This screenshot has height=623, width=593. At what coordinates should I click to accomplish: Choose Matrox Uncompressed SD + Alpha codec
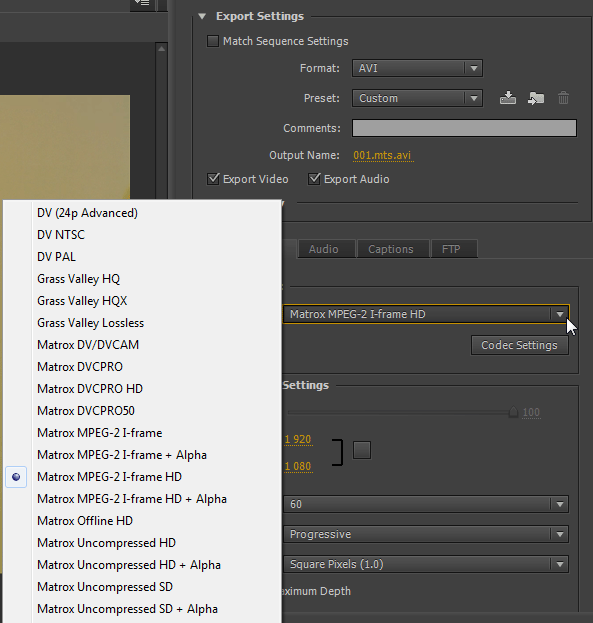coord(128,609)
